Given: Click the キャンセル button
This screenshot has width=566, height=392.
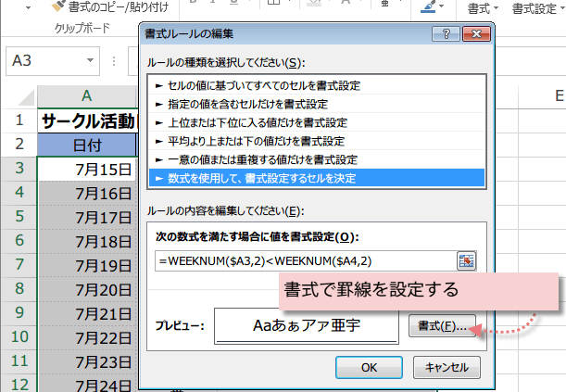Looking at the screenshot, I should pos(447,368).
